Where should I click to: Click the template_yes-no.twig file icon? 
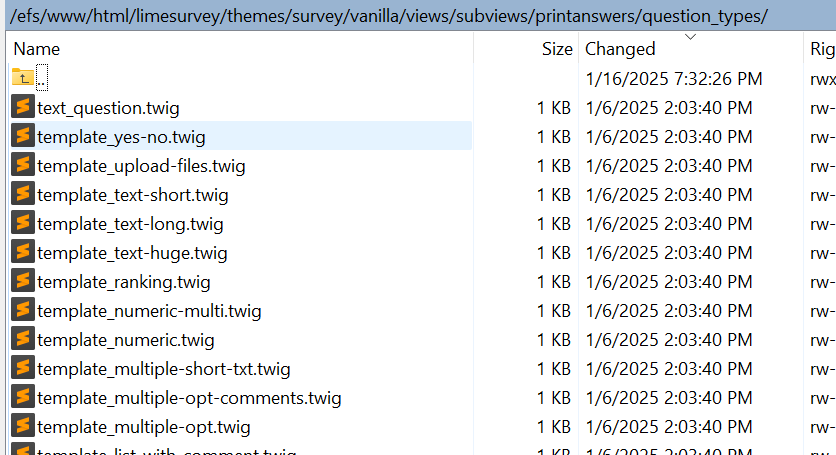pyautogui.click(x=23, y=135)
